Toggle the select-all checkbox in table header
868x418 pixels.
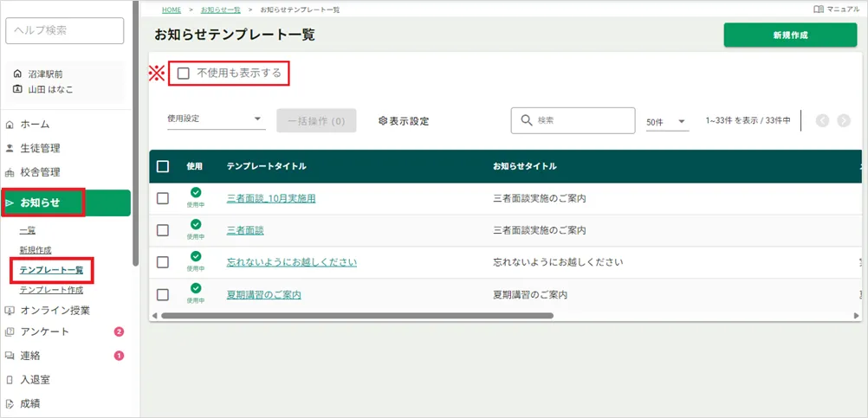point(163,166)
